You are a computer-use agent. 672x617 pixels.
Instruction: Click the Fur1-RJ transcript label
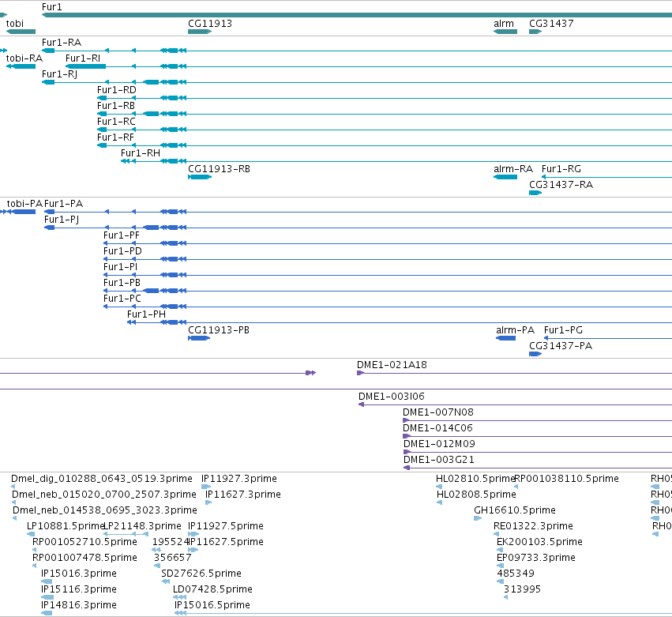(x=59, y=74)
